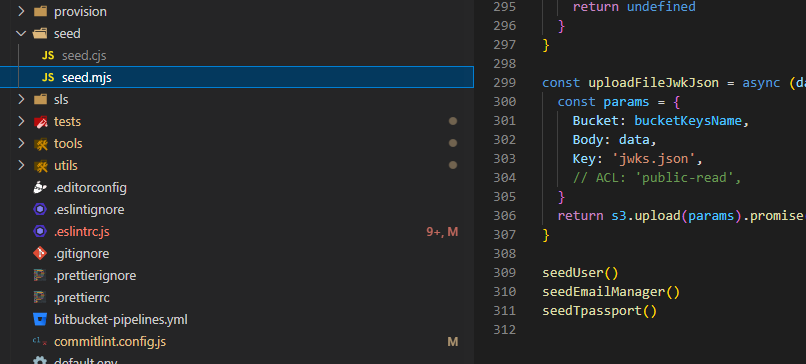The width and height of the screenshot is (806, 364).
Task: Click the s3.upload call
Action: click(645, 216)
